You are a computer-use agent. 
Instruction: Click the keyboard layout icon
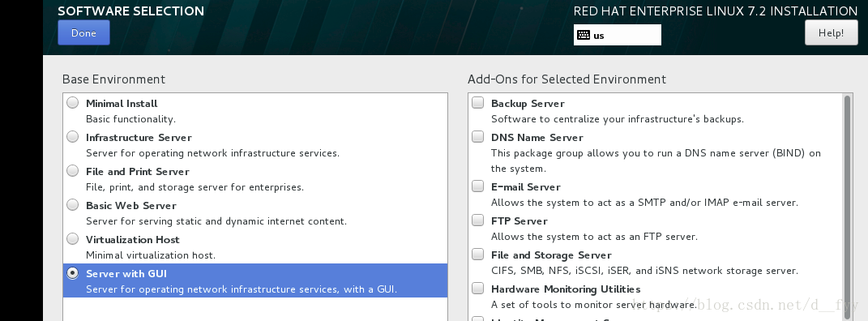tap(584, 35)
